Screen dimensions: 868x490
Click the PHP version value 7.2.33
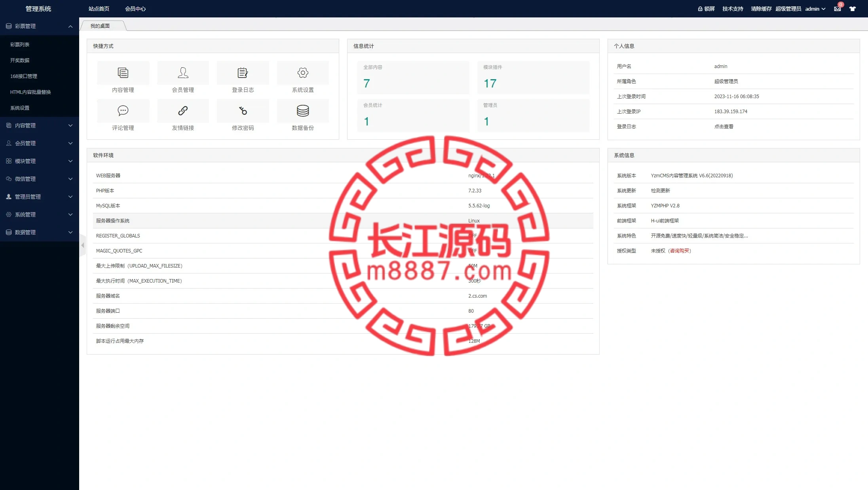tap(475, 191)
